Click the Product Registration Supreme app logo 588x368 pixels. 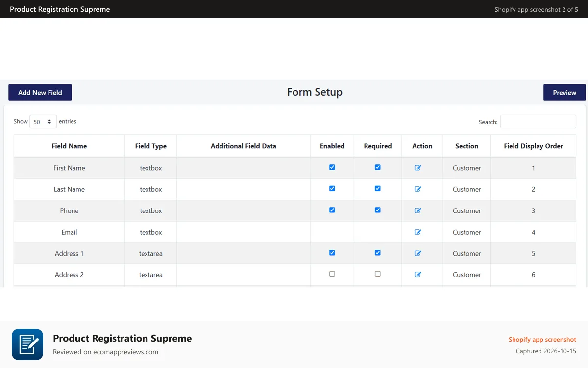tap(27, 344)
